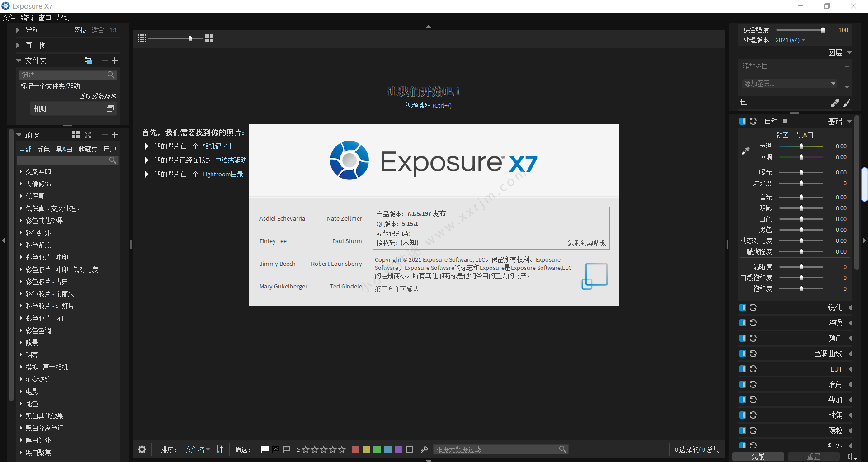Toggle the 颗粒 panel enable switch
The image size is (868, 462).
(743, 430)
